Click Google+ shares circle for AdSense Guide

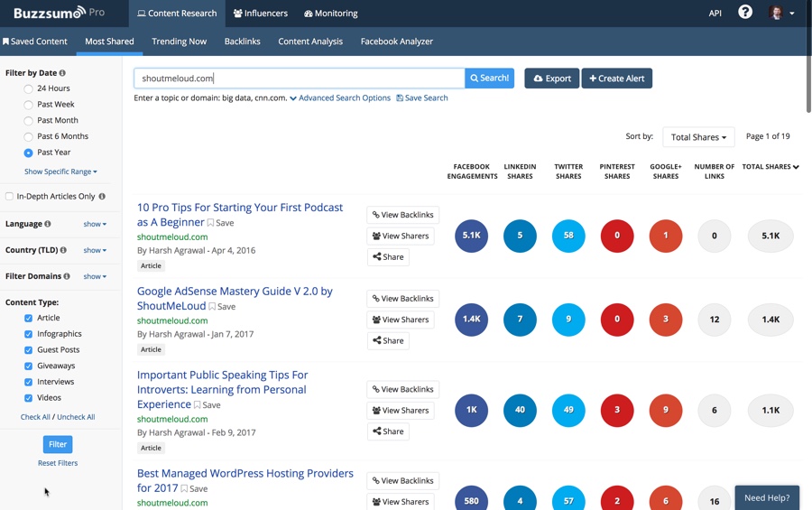pos(666,320)
